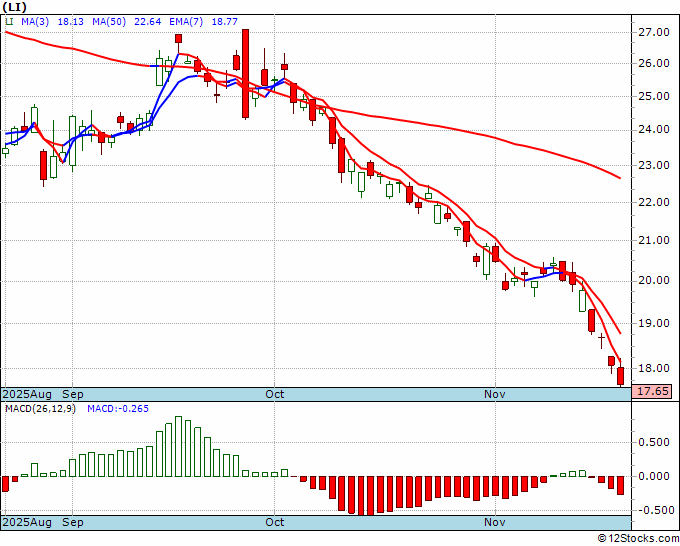Click the MA(50) legend label
The image size is (680, 546).
109,21
